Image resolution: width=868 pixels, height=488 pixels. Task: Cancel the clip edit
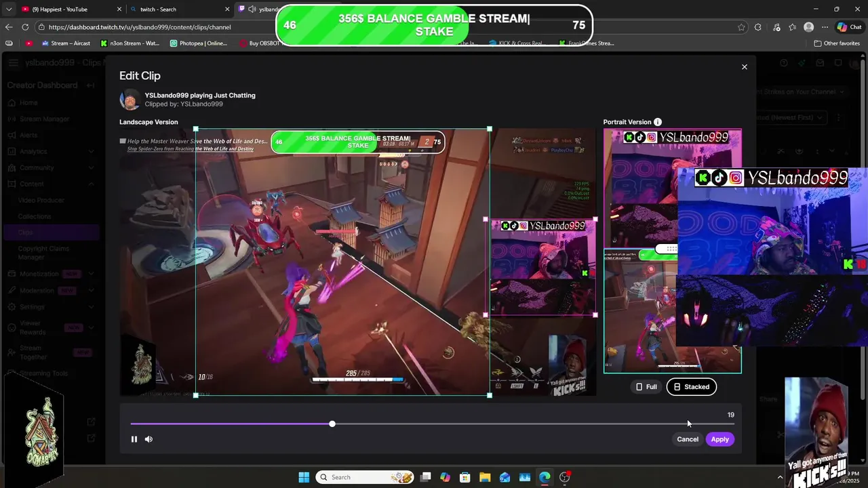coord(687,439)
